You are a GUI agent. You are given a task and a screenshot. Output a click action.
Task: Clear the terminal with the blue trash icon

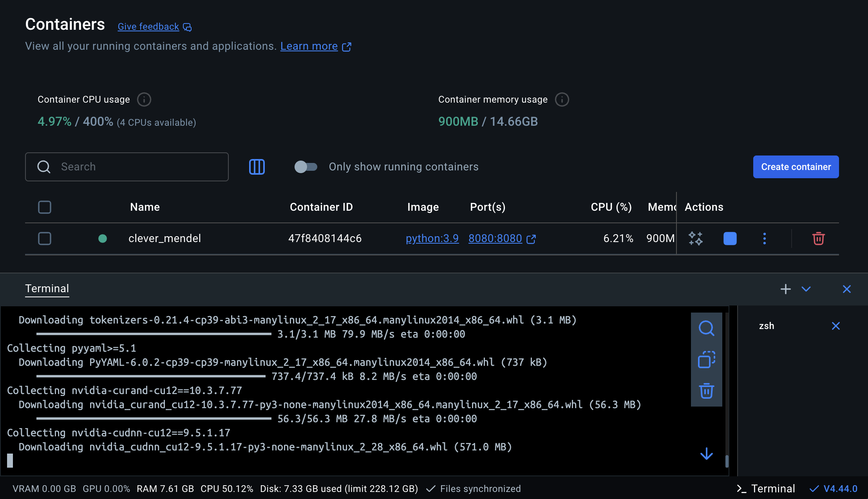706,391
